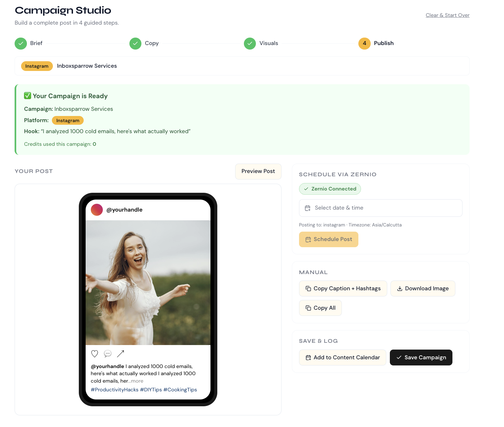Click 'Credits used this campaign: 0' text

[60, 144]
